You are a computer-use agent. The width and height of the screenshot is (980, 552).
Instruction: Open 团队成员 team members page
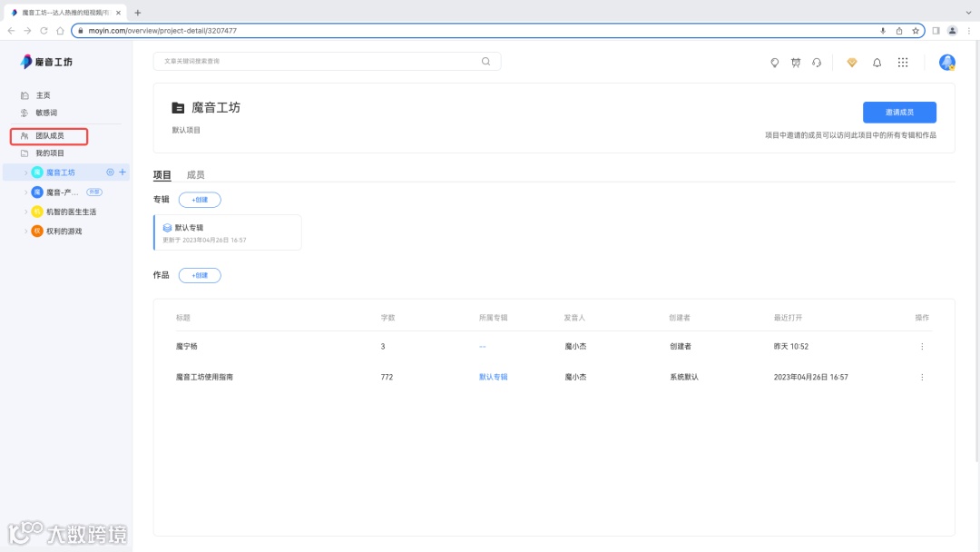tap(49, 135)
